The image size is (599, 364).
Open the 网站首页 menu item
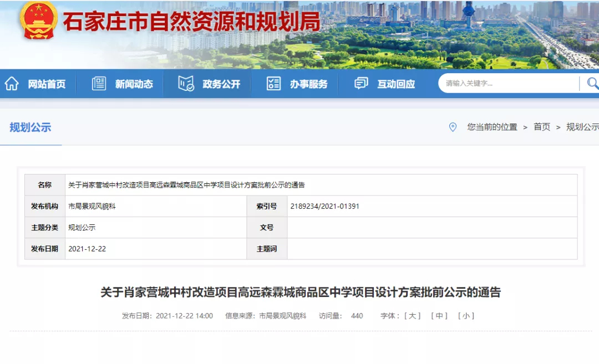[47, 84]
